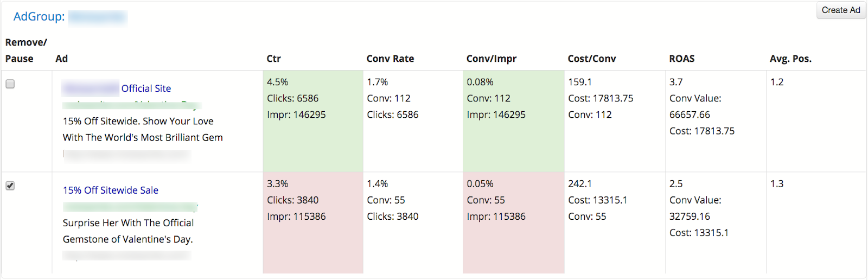Check the Official Site ad's remove checkbox

tap(10, 84)
